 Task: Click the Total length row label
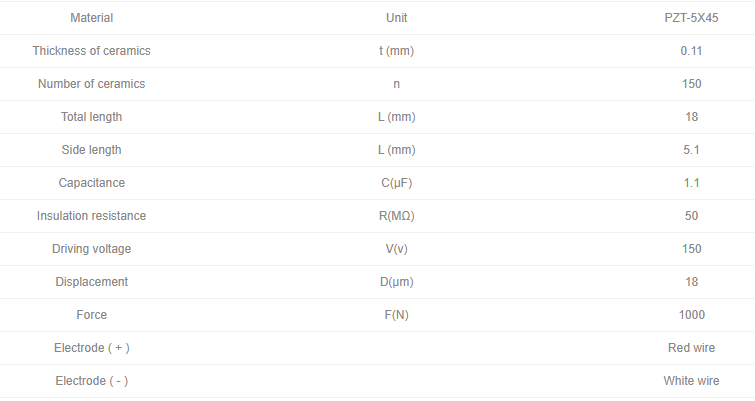point(91,117)
